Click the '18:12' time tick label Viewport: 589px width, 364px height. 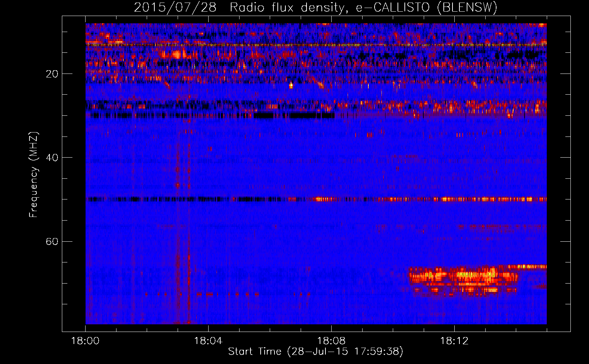coord(454,341)
